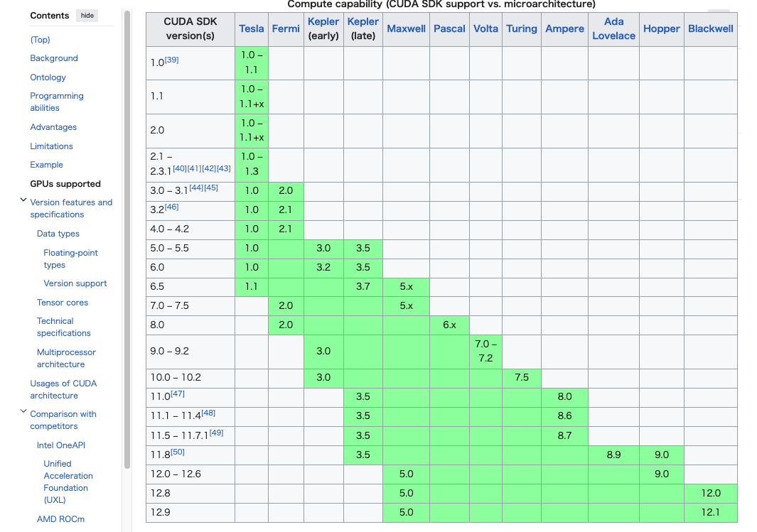Open Turing column header link
The height and width of the screenshot is (532, 757).
point(522,29)
